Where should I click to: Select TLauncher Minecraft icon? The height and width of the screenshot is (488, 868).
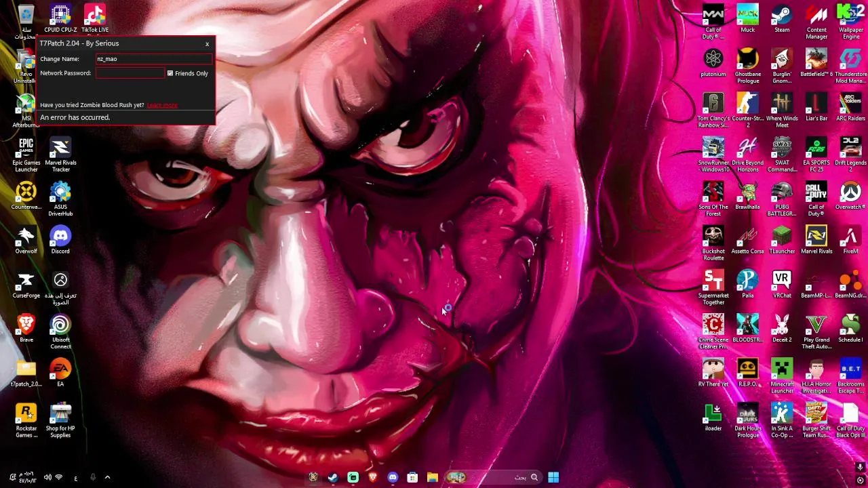point(782,240)
